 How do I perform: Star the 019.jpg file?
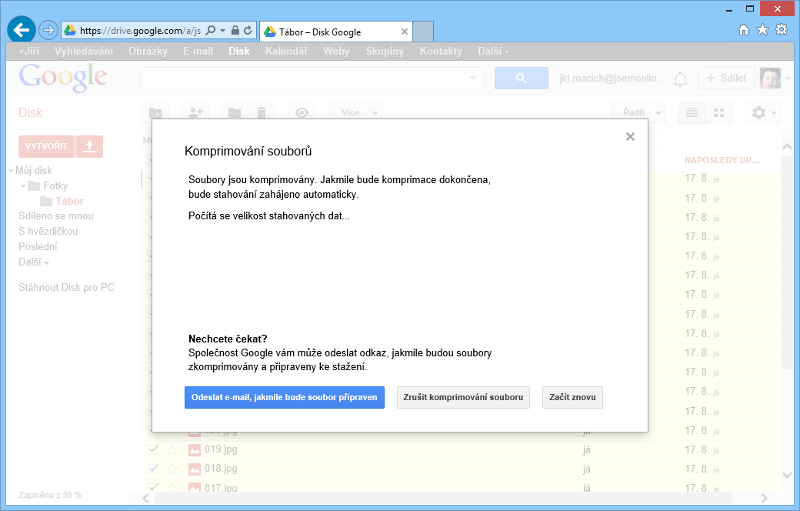coord(171,449)
